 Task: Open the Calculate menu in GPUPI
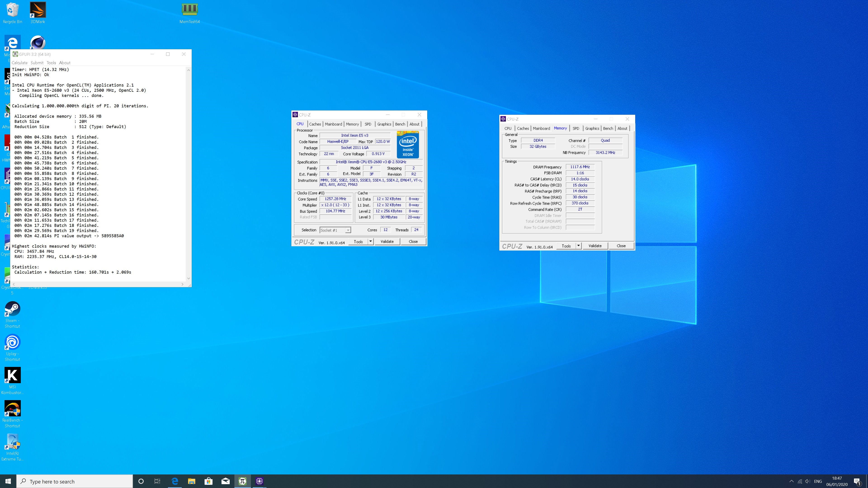click(19, 63)
